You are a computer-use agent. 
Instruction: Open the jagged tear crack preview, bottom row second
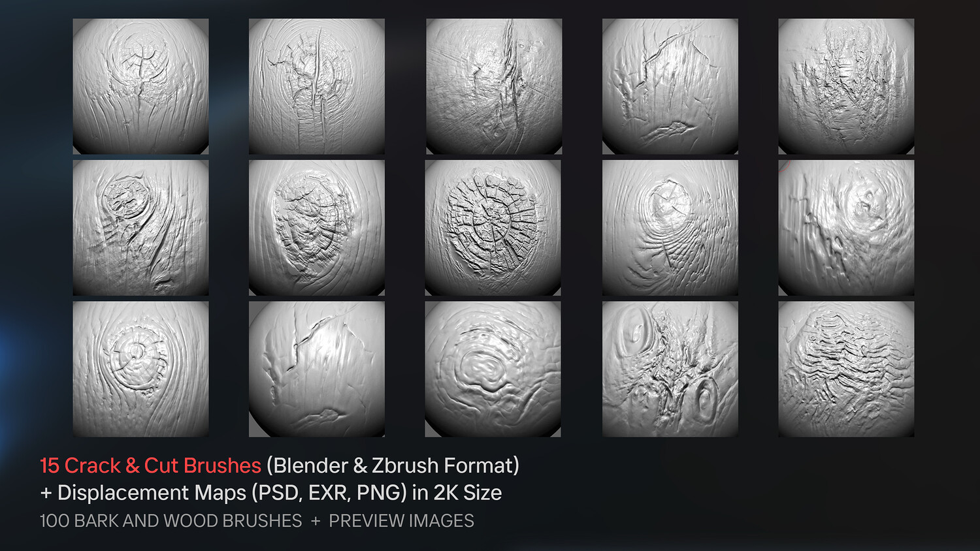pyautogui.click(x=317, y=369)
